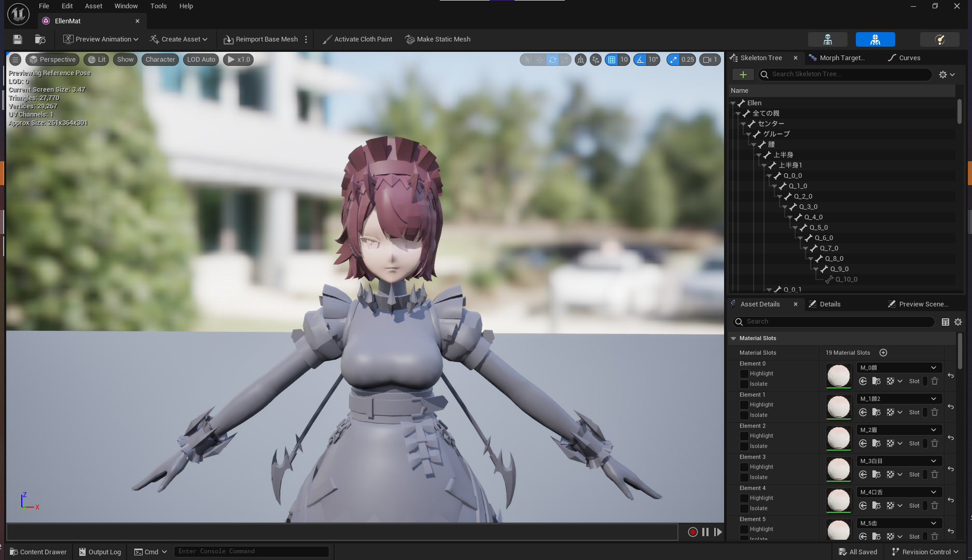Open Revision Control dropdown
The height and width of the screenshot is (560, 972).
925,552
